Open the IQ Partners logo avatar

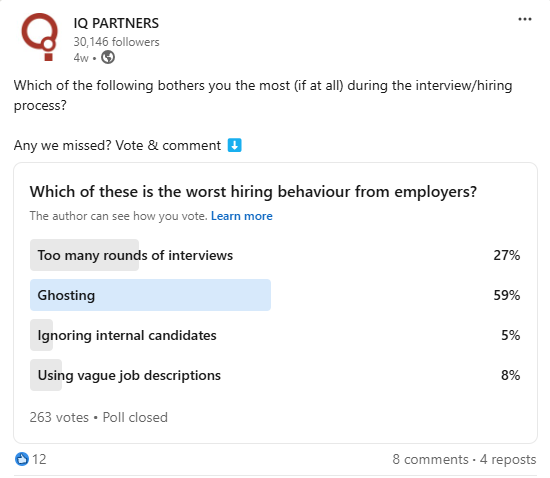point(40,37)
